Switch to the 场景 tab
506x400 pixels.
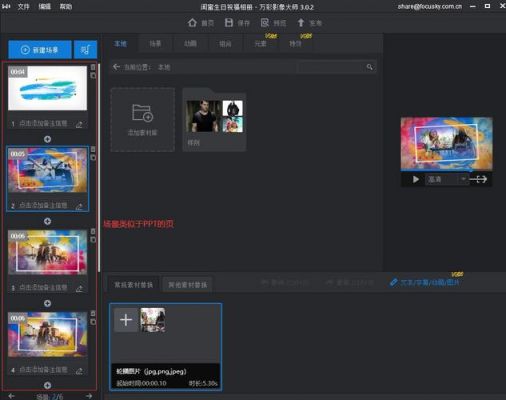point(155,44)
